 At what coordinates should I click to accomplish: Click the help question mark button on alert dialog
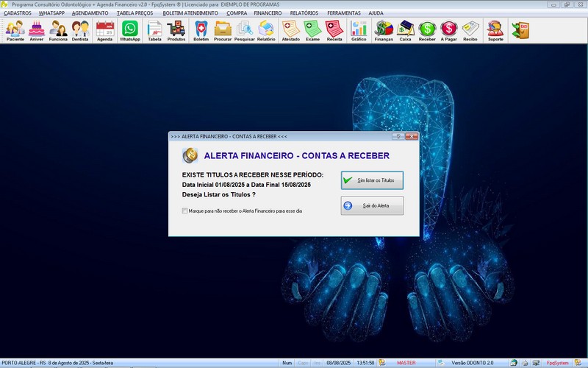[x=398, y=136]
